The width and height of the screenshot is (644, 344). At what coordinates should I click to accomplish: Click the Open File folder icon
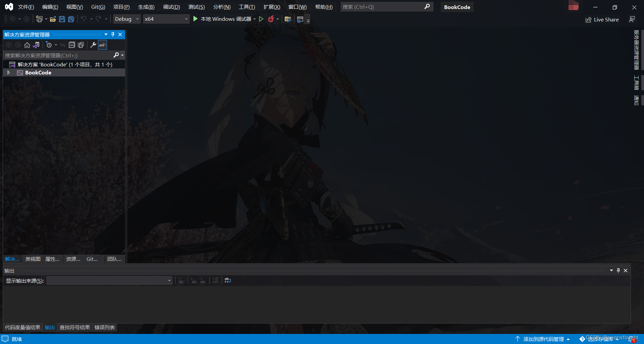pos(53,19)
